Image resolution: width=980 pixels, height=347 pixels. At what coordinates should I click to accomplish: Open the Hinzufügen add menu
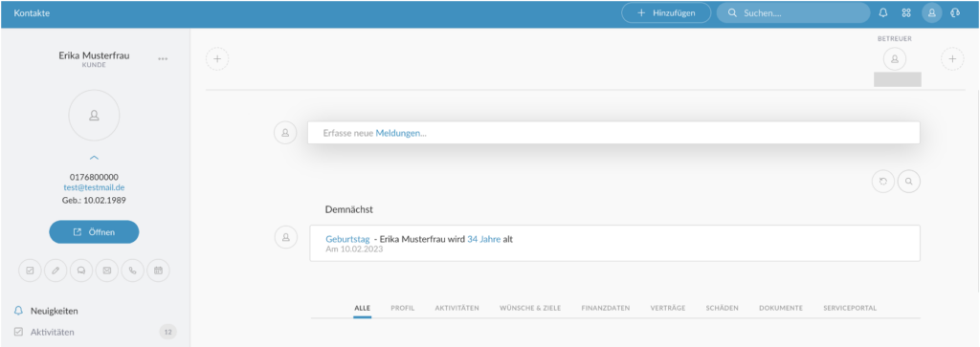pos(666,13)
